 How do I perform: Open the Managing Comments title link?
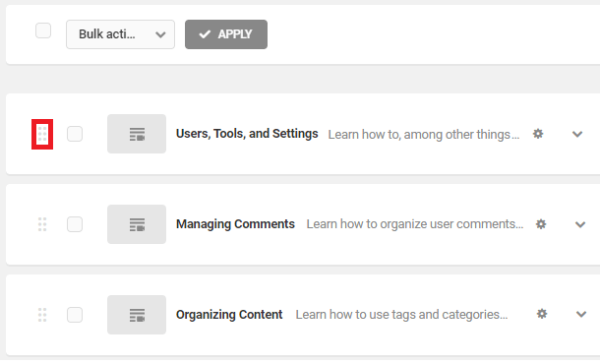coord(235,224)
